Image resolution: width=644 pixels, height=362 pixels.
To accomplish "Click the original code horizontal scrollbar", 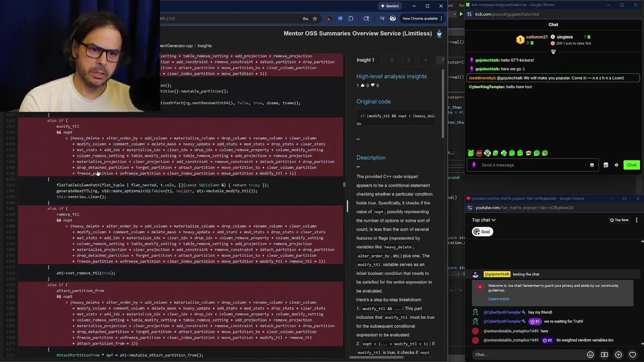I will pos(359,124).
